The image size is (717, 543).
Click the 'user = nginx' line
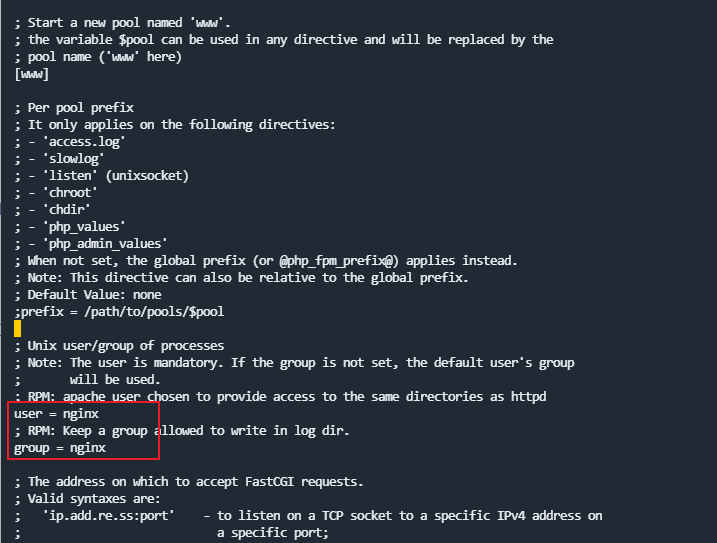click(x=56, y=414)
